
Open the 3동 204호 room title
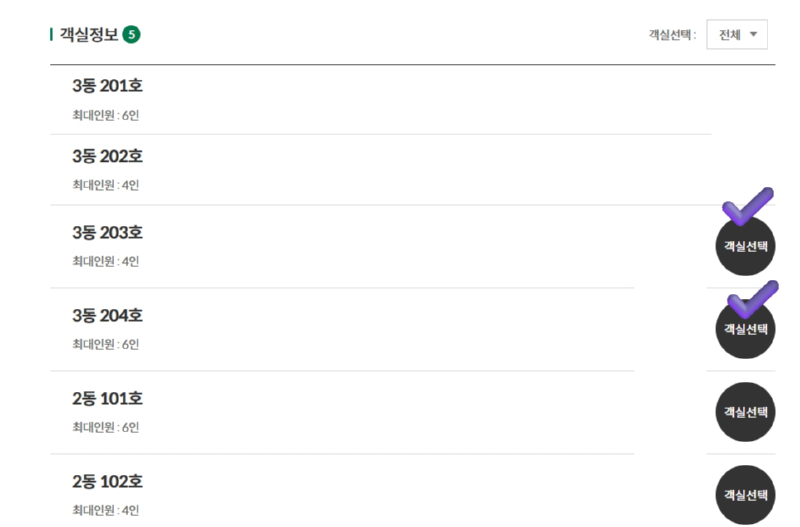tap(107, 316)
